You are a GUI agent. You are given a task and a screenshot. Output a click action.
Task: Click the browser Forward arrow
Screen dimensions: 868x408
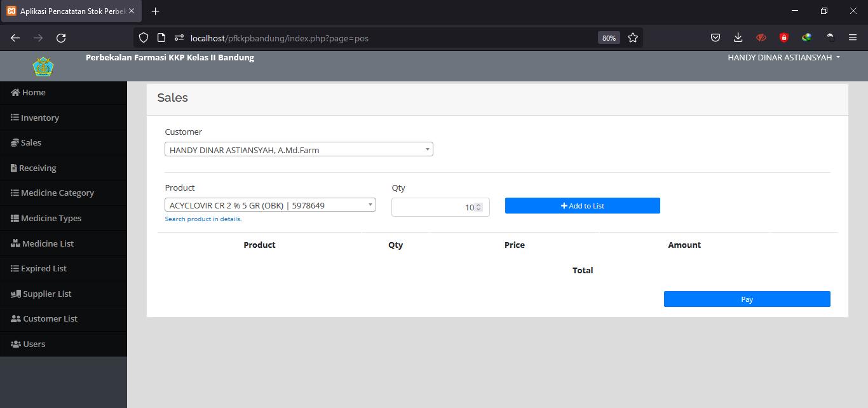pos(38,37)
